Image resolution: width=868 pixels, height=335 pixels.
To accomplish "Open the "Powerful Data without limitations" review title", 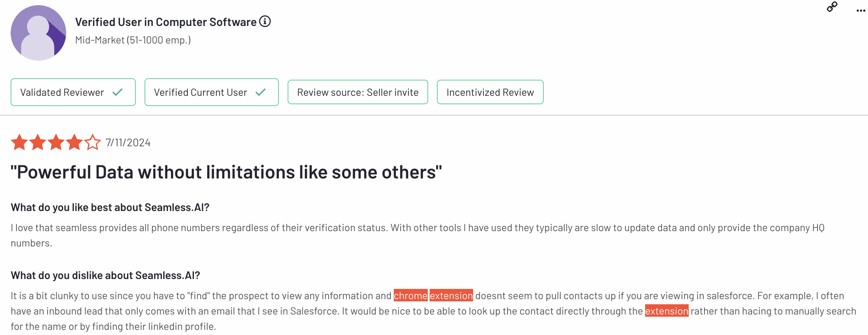I will coord(226,172).
